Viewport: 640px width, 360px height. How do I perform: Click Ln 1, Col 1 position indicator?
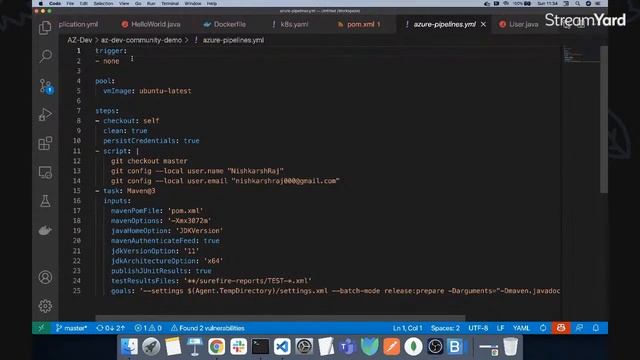tap(407, 328)
